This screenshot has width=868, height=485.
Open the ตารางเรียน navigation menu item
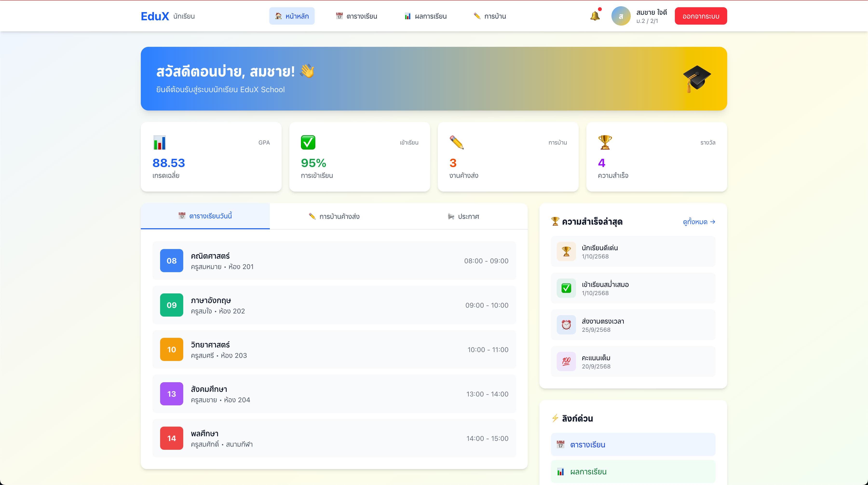(x=357, y=16)
